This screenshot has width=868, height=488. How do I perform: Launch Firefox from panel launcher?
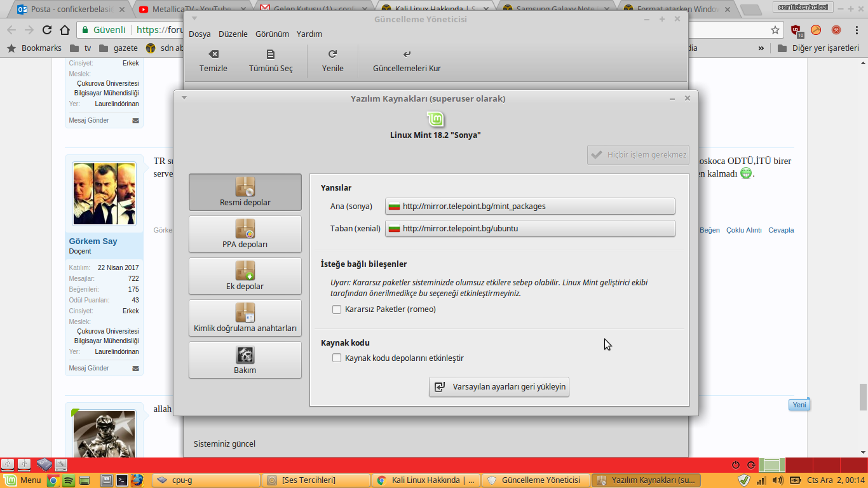(x=137, y=480)
